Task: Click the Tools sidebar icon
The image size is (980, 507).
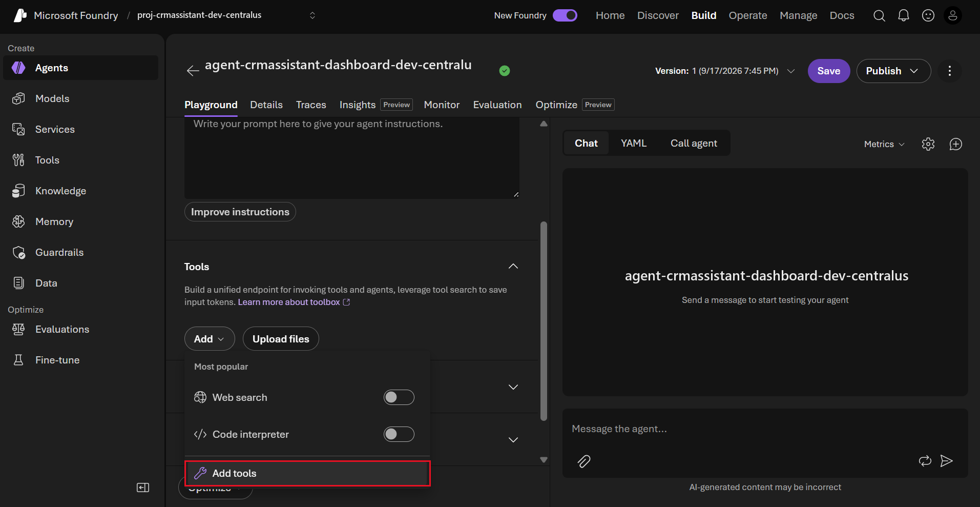Action: tap(18, 160)
